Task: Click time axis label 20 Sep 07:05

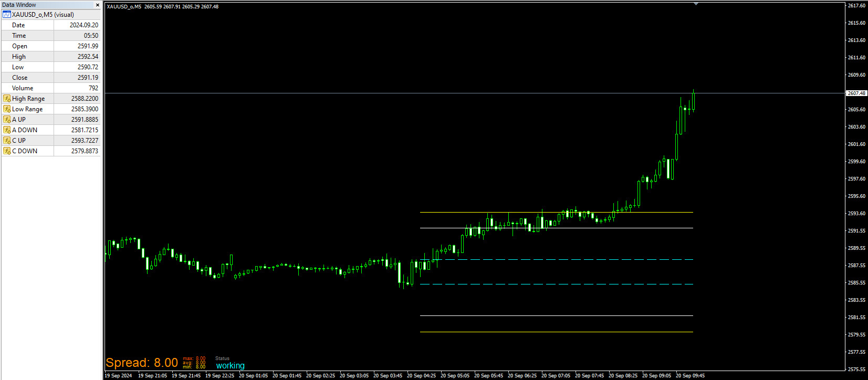Action: pyautogui.click(x=556, y=376)
